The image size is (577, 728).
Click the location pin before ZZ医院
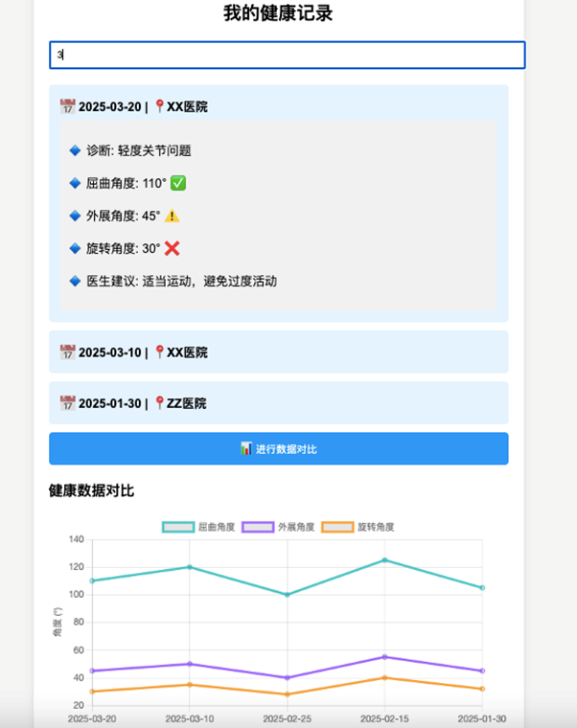[x=159, y=403]
